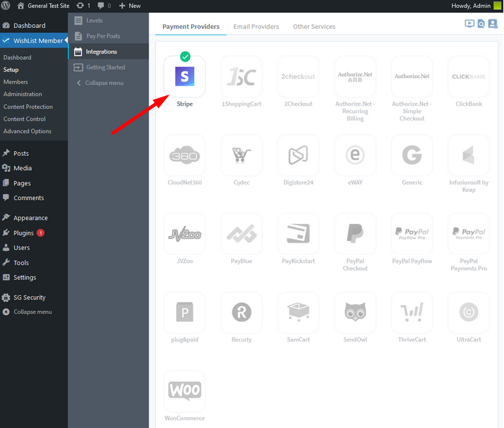This screenshot has height=428, width=504.
Task: Open Getting Started menu item
Action: (x=108, y=67)
